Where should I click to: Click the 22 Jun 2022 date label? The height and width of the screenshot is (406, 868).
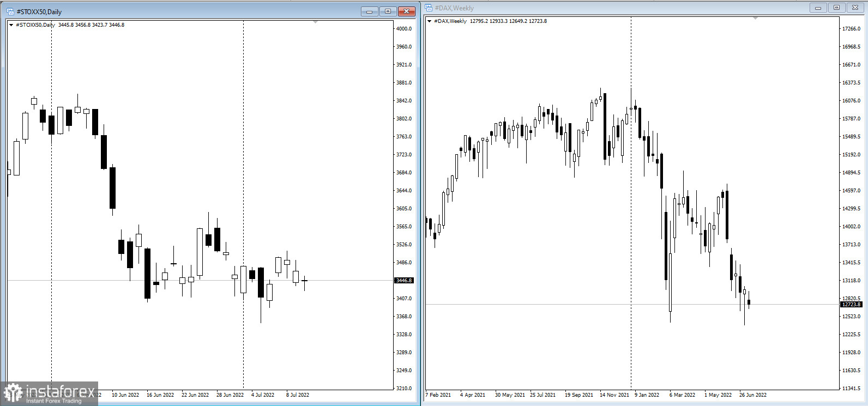tap(195, 395)
